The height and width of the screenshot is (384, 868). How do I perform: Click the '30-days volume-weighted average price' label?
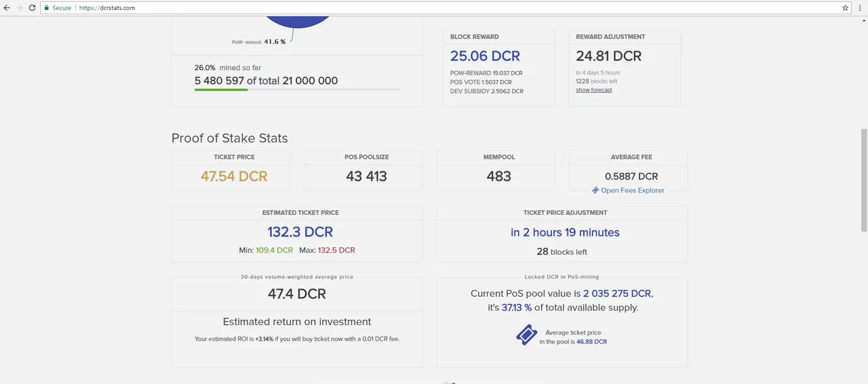(x=297, y=277)
